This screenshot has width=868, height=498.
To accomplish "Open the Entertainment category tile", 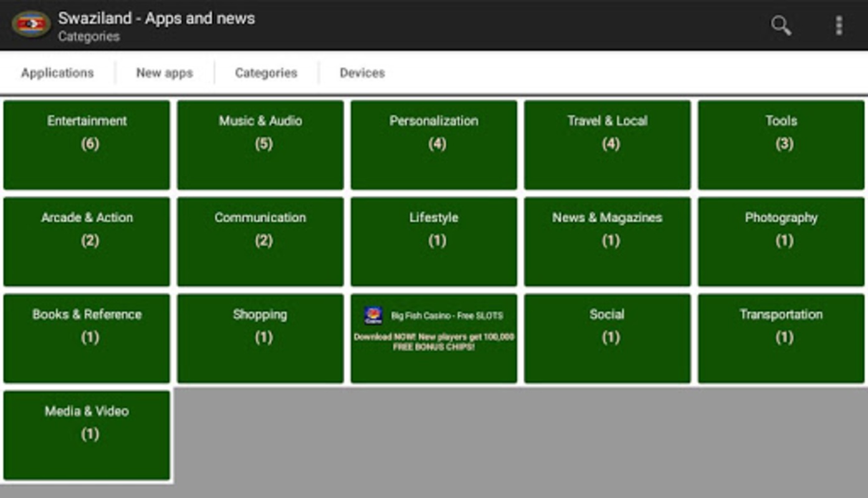I will click(x=87, y=145).
